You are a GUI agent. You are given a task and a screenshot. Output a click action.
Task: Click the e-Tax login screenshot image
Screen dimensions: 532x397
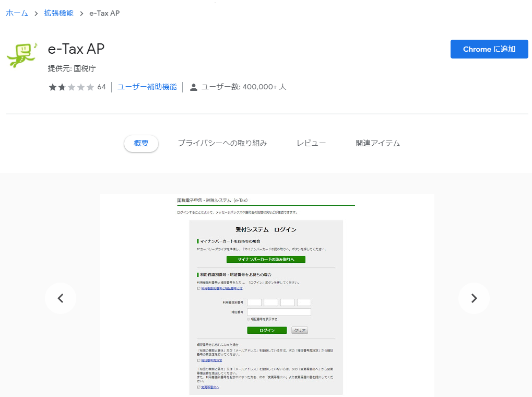click(x=267, y=296)
